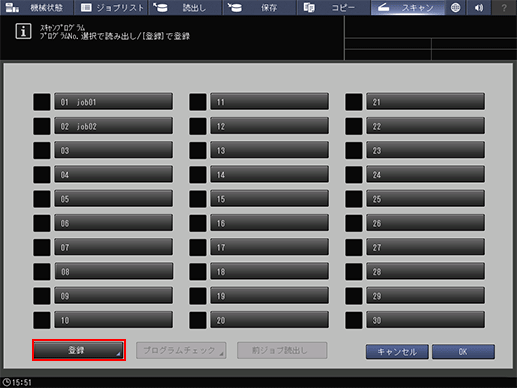Viewport: 517px width, 388px height.
Task: Select program 02 job02
Action: point(114,126)
